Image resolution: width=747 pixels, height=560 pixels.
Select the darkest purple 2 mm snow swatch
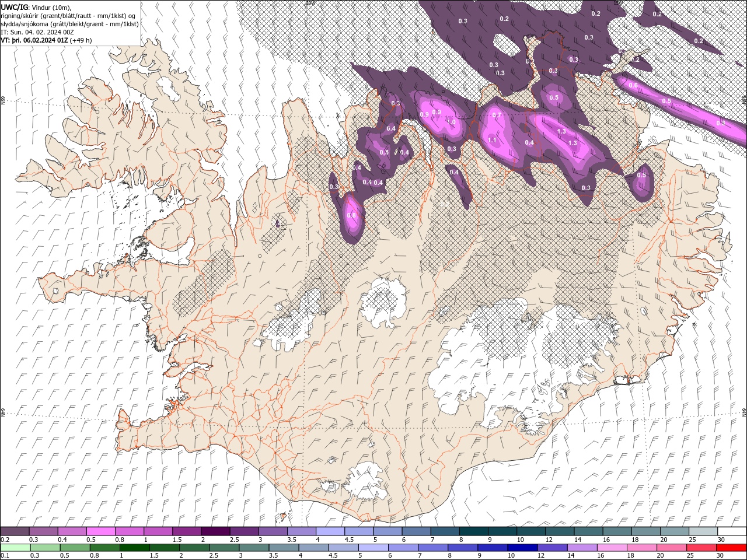coord(215,531)
